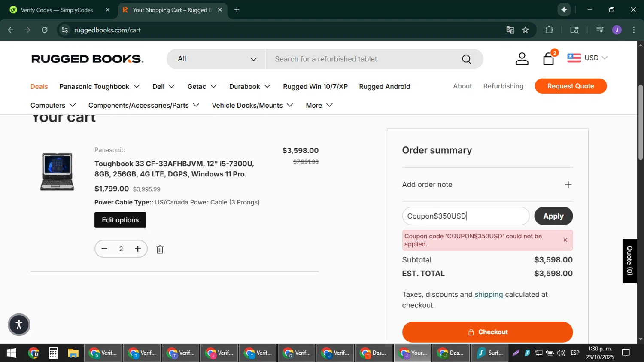Open the accessibility widget

(19, 325)
